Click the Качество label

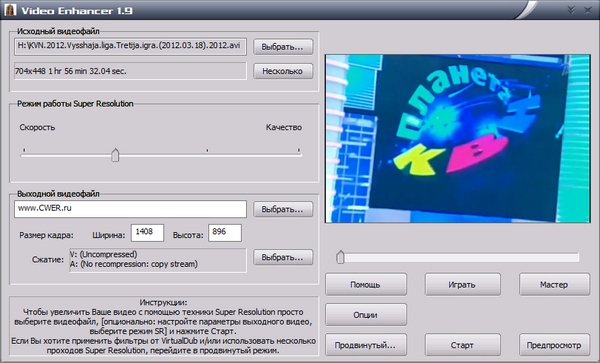(284, 127)
